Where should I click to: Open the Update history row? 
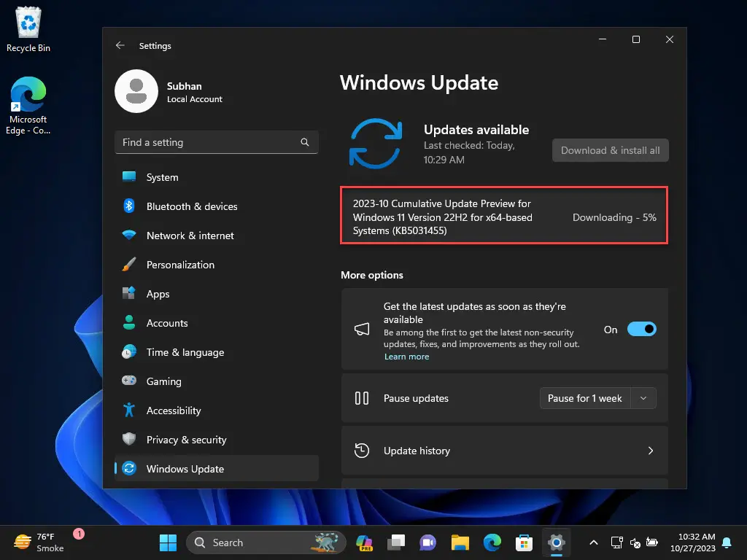click(505, 451)
